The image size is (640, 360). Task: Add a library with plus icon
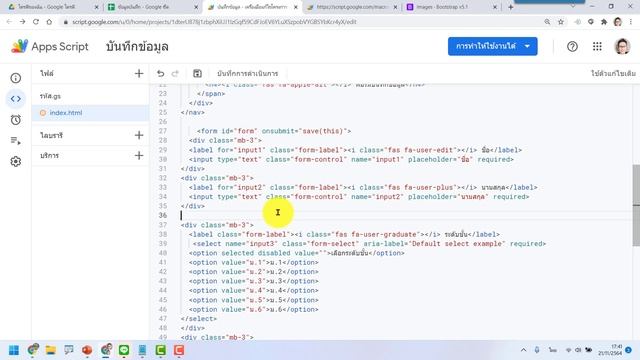[139, 135]
